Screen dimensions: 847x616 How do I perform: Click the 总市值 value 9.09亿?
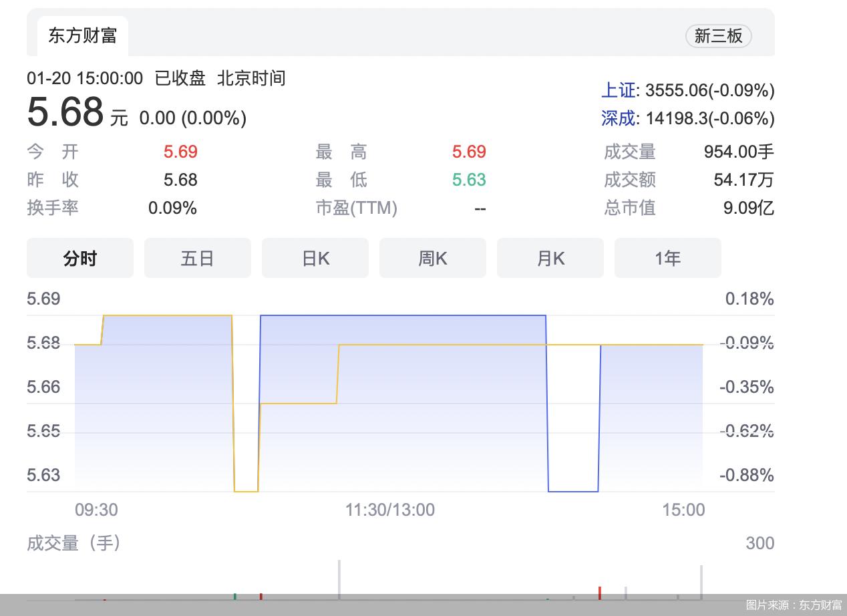click(x=749, y=208)
